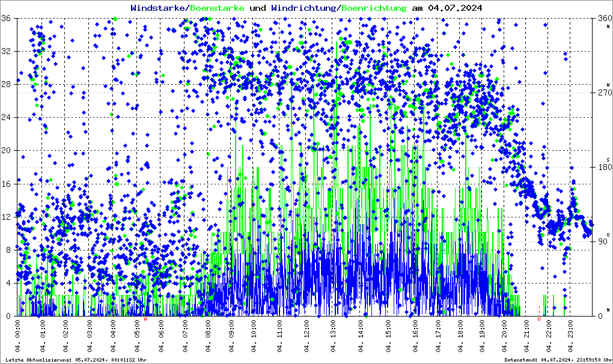Select the wind speed axis value 4
Image resolution: width=613 pixels, height=364 pixels.
tap(8, 283)
